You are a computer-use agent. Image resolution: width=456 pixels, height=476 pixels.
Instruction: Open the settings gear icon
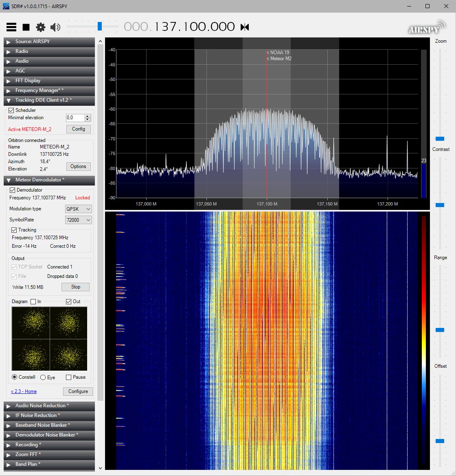pos(40,27)
